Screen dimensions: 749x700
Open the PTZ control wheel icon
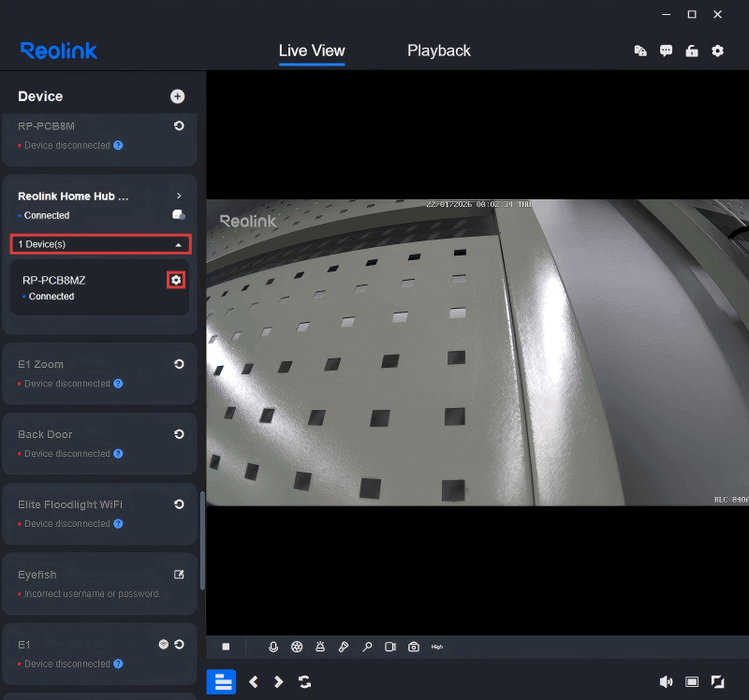tap(297, 647)
